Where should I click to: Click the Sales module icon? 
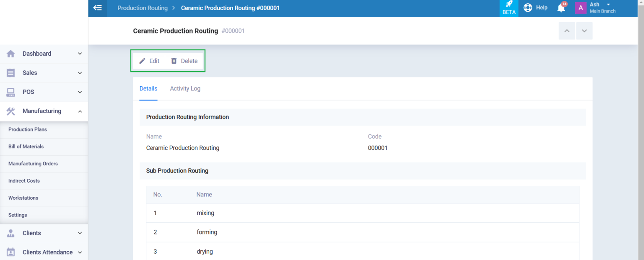(11, 73)
